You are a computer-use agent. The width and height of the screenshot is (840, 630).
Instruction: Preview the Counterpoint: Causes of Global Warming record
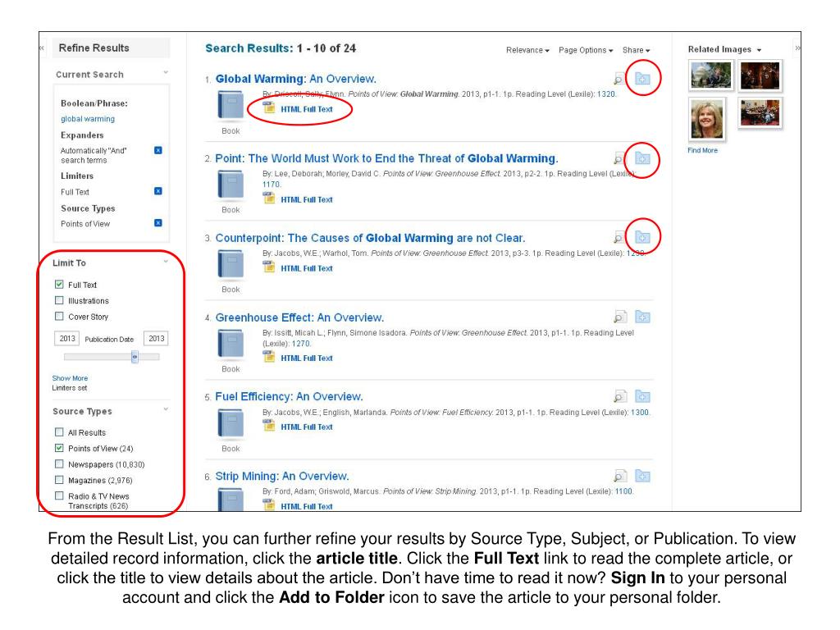pyautogui.click(x=619, y=237)
